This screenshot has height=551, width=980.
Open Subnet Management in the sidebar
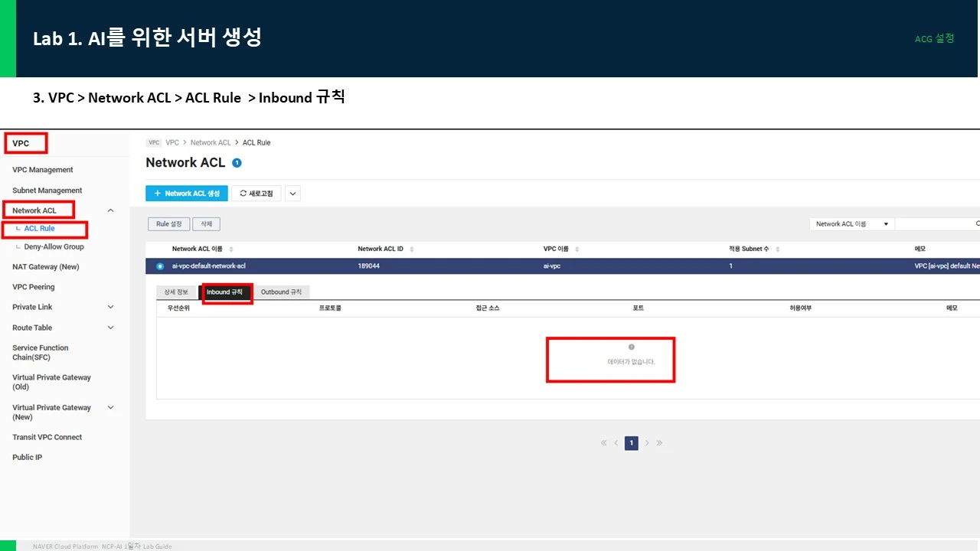[x=47, y=191]
